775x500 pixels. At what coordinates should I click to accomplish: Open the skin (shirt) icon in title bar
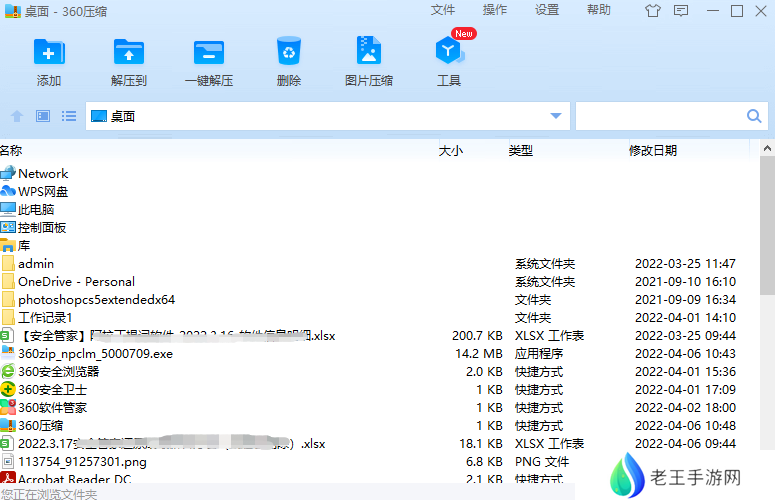(x=652, y=11)
